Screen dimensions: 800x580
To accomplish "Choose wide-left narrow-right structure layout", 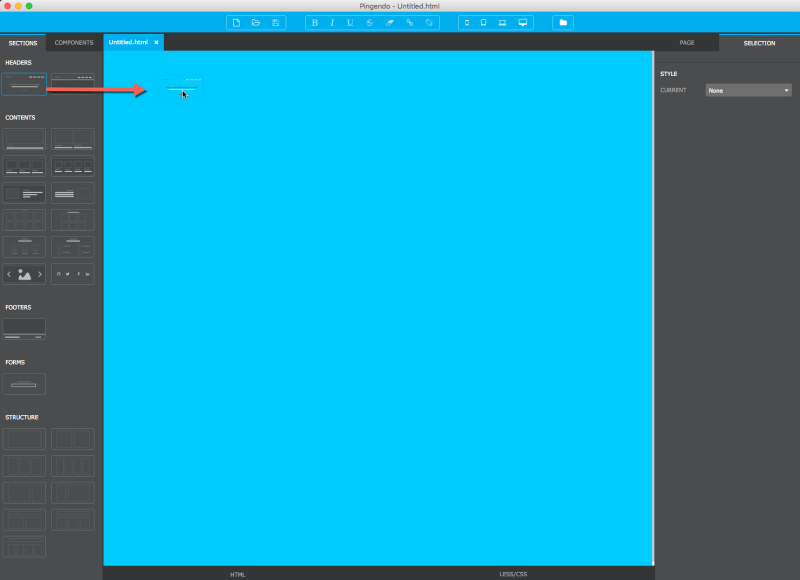I will pyautogui.click(x=24, y=493).
